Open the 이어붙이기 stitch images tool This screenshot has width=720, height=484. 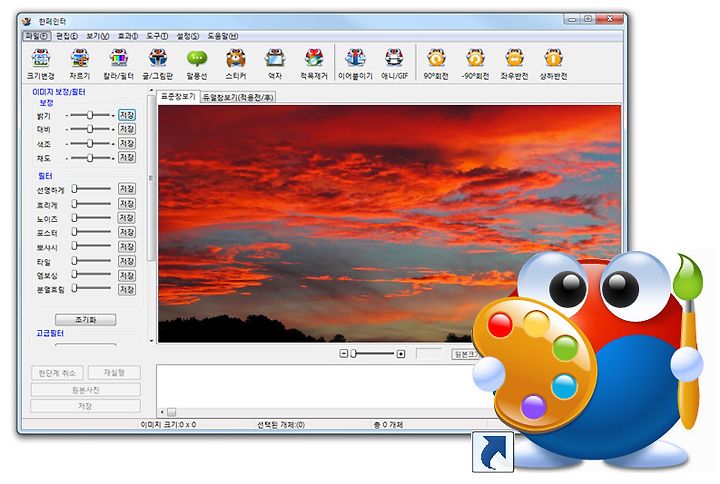(355, 64)
